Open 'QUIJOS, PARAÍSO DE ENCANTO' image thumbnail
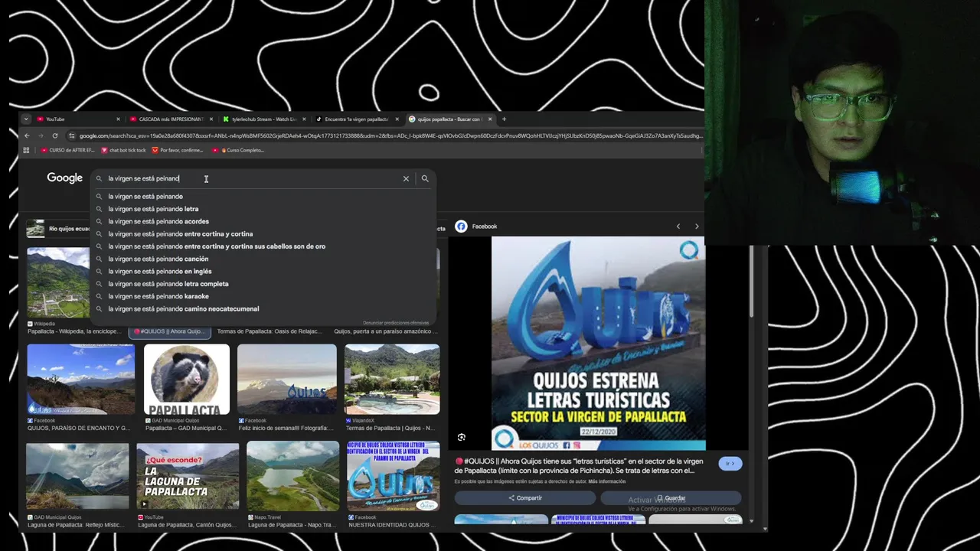This screenshot has height=551, width=980. pos(80,380)
